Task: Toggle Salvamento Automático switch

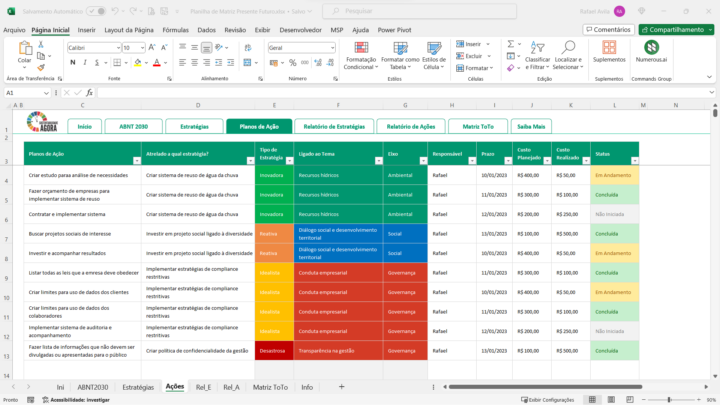Action: point(96,11)
